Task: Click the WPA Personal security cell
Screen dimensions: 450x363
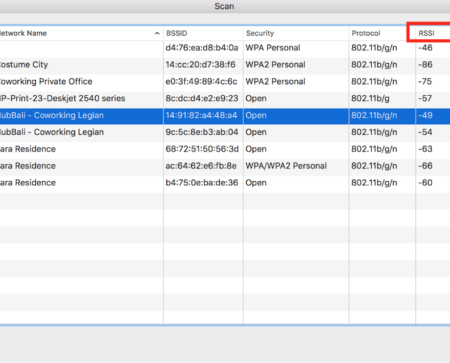Action: (273, 48)
